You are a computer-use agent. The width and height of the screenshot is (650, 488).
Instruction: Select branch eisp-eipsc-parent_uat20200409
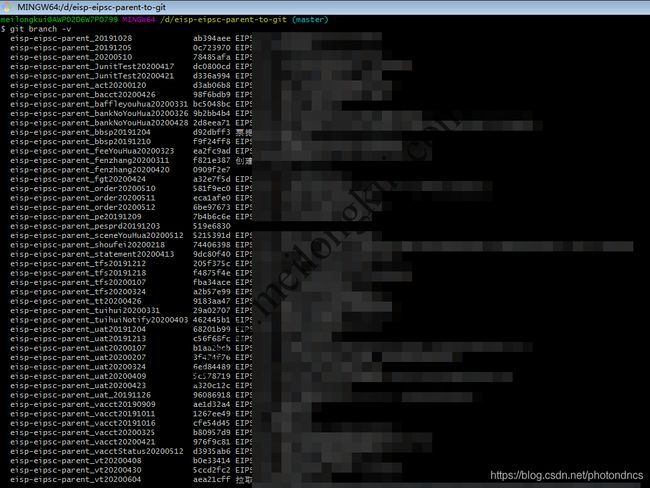[x=78, y=376]
